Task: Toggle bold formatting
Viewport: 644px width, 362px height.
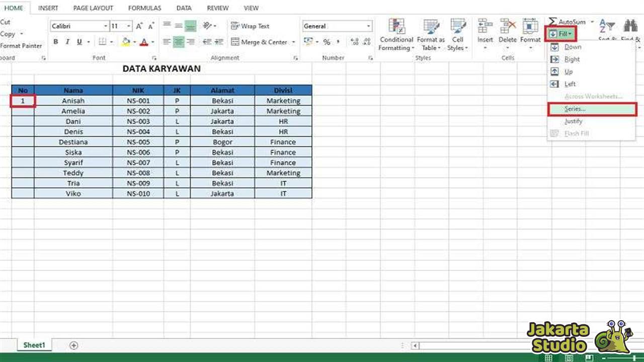Action: coord(55,42)
